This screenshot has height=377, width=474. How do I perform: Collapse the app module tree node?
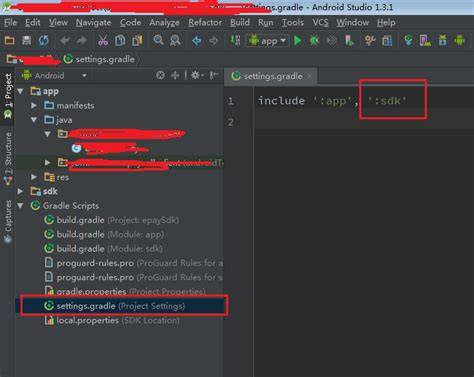click(x=21, y=91)
